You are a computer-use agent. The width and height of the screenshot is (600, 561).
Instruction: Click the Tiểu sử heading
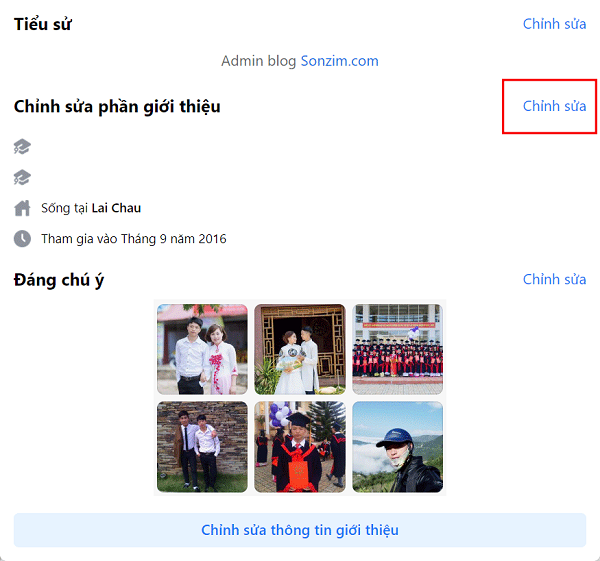click(x=42, y=24)
